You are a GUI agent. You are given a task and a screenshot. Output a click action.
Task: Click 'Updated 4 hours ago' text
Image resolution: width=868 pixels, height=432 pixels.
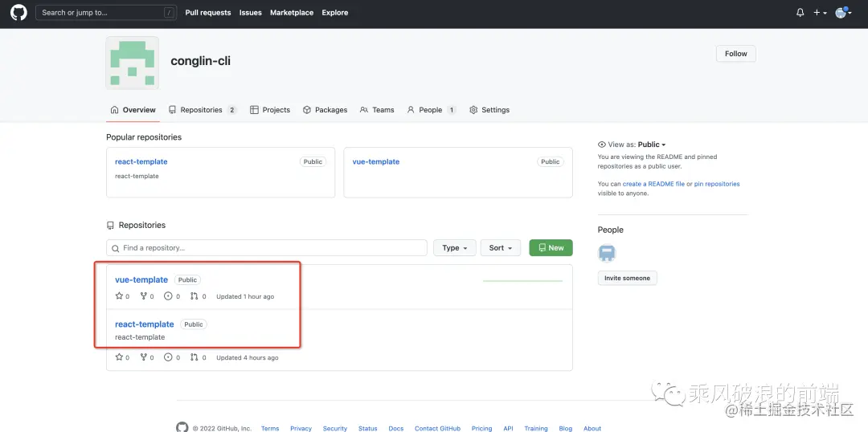[248, 358]
